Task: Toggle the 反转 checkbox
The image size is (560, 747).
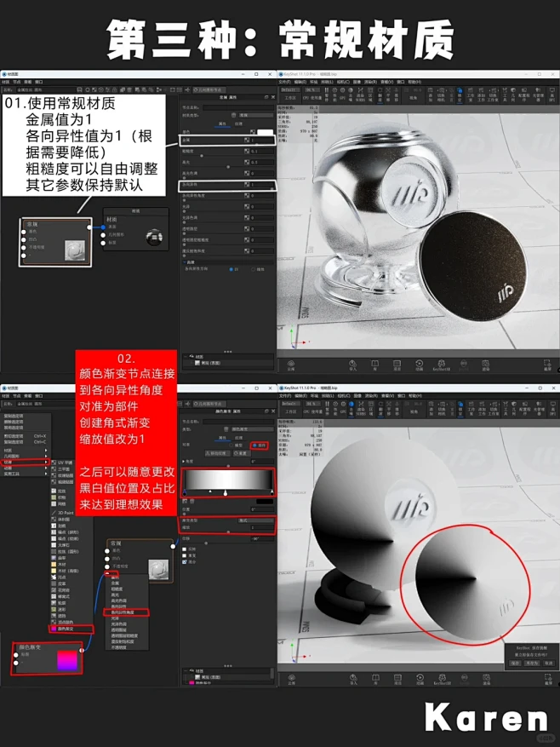Action: (185, 549)
